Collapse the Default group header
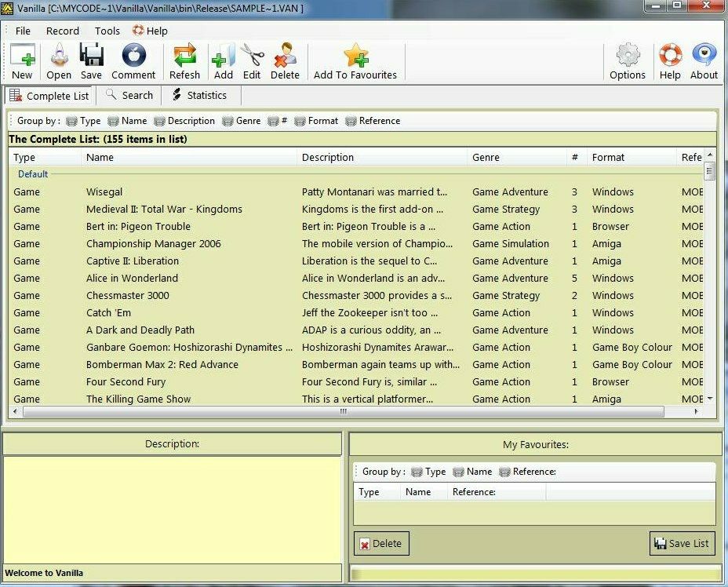 [33, 174]
